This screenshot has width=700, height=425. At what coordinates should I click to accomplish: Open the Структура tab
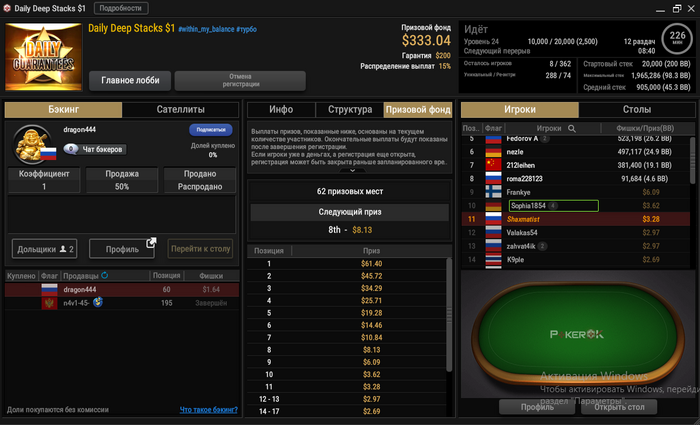(x=350, y=109)
